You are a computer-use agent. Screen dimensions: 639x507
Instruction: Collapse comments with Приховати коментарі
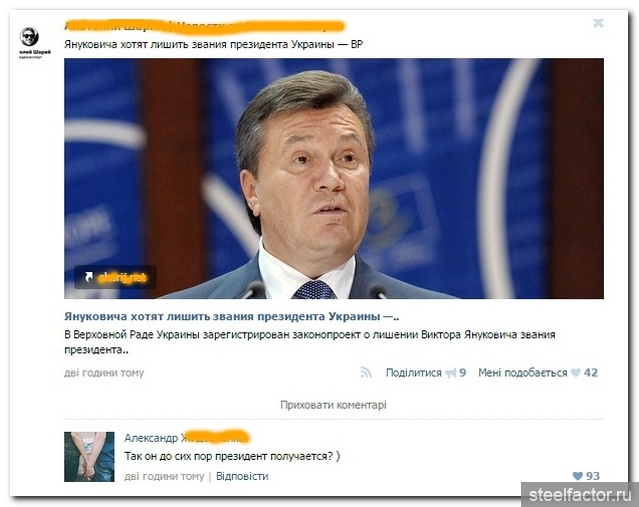pos(333,405)
